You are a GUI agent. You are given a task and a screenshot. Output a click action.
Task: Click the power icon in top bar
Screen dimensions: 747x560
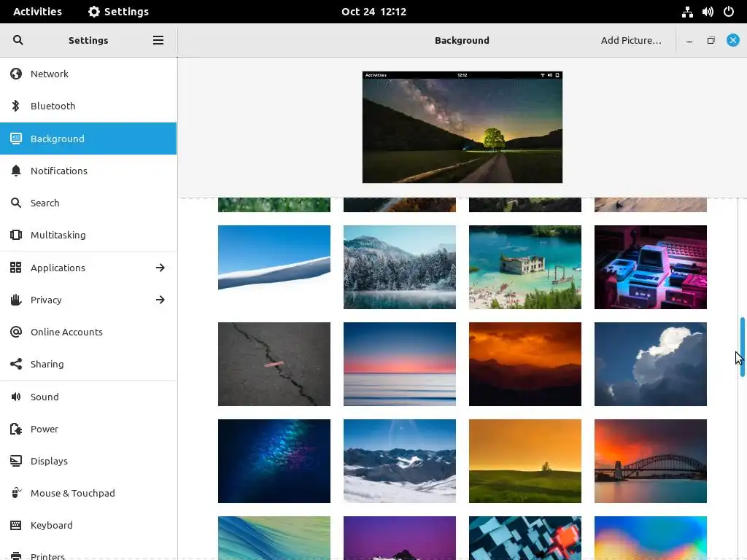tap(729, 12)
